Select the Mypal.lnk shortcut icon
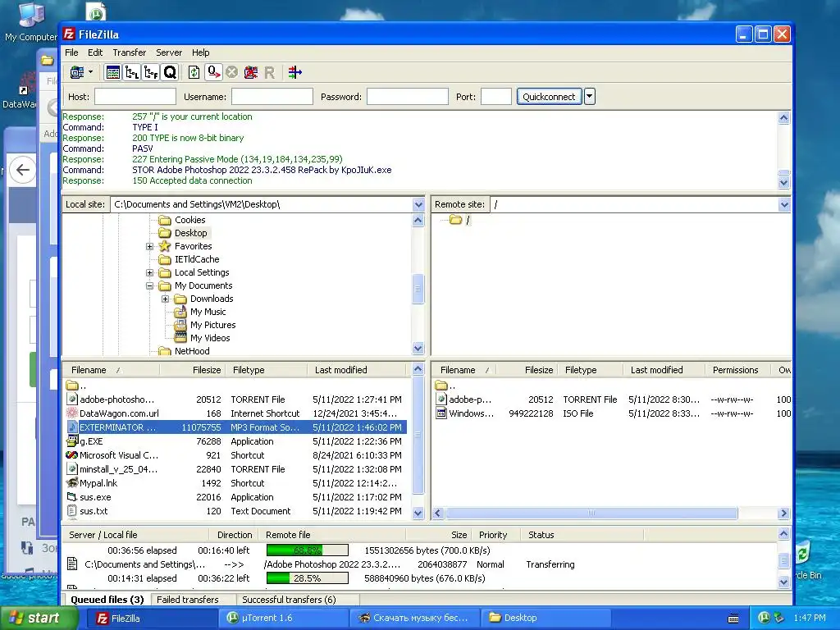Viewport: 840px width, 630px height. 72,483
